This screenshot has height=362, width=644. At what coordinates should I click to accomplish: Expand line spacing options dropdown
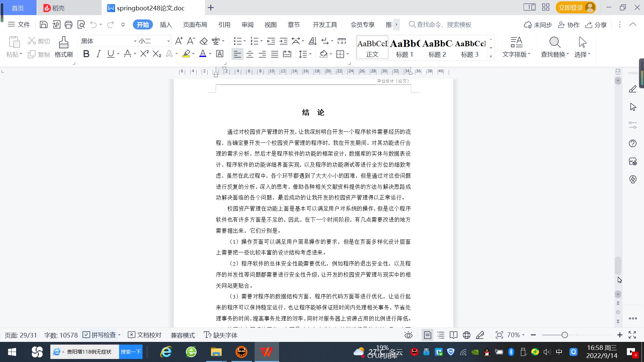(311, 54)
